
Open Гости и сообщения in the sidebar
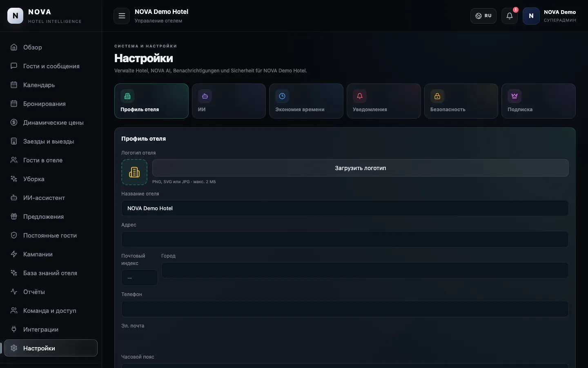(51, 66)
